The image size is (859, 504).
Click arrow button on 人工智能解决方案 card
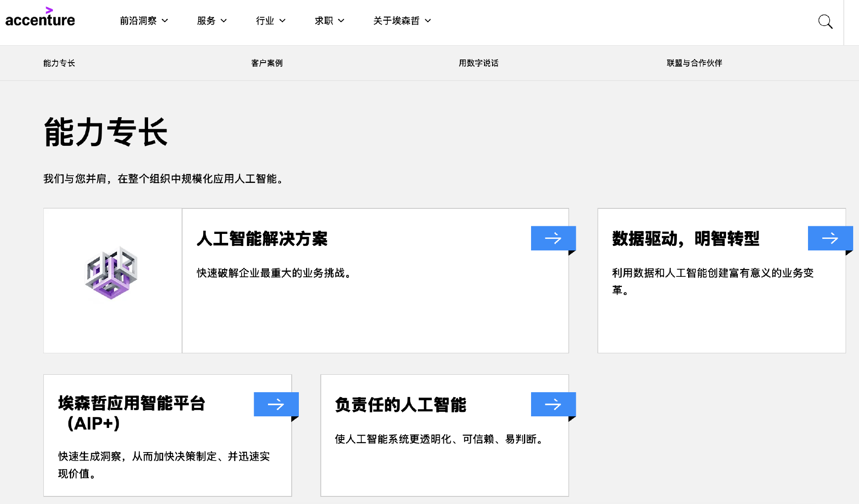pos(553,238)
